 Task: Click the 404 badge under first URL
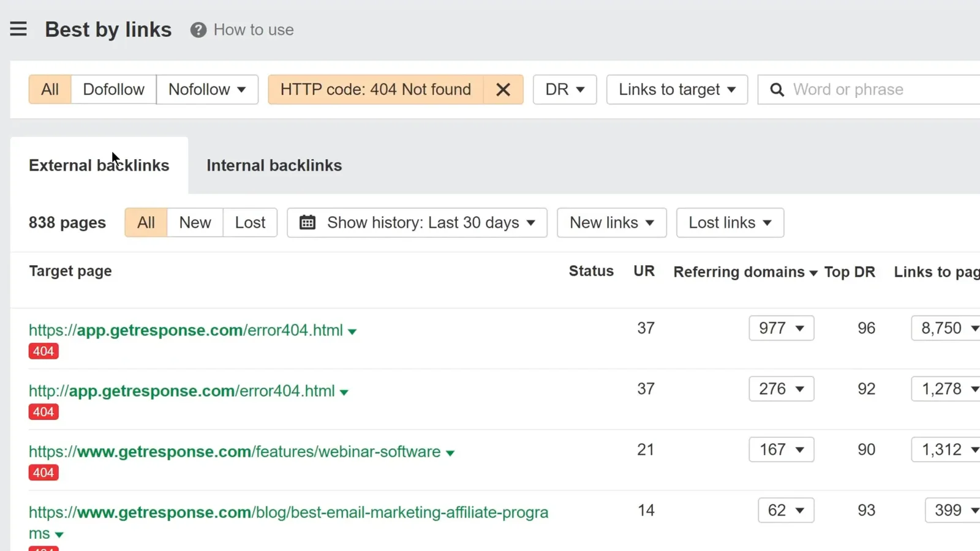[x=43, y=351]
